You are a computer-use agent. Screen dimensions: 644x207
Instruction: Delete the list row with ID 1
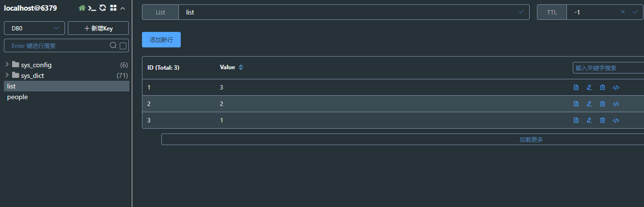point(602,88)
